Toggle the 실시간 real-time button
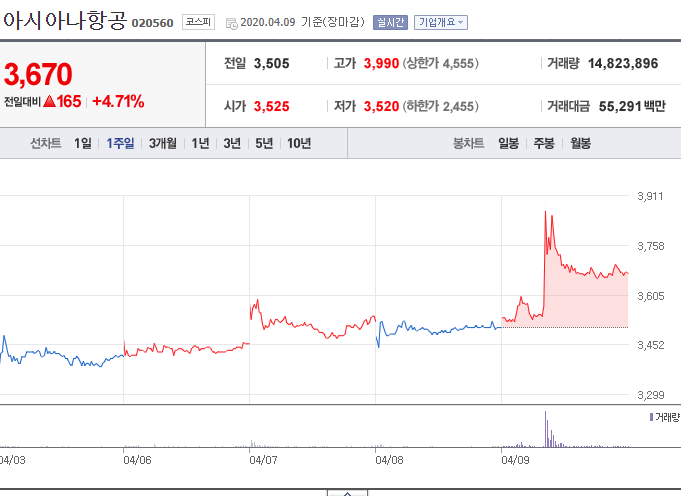Image resolution: width=681 pixels, height=496 pixels. pos(390,22)
